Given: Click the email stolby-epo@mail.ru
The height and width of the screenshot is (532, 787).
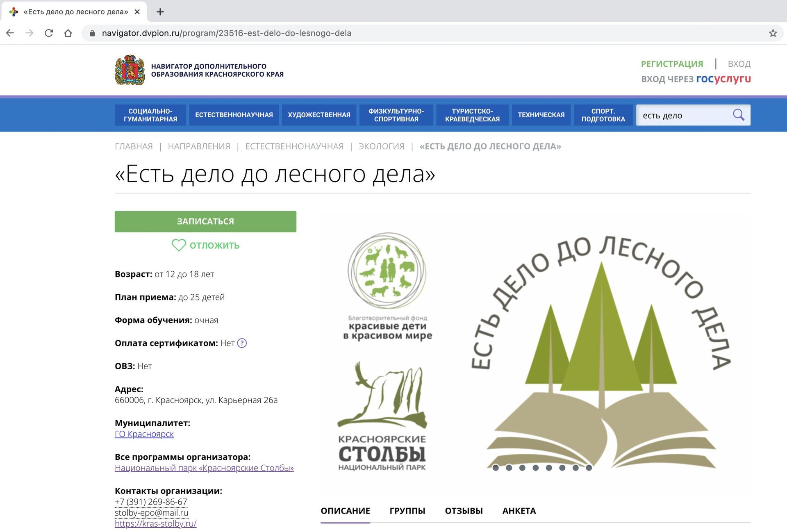Looking at the screenshot, I should click(151, 513).
